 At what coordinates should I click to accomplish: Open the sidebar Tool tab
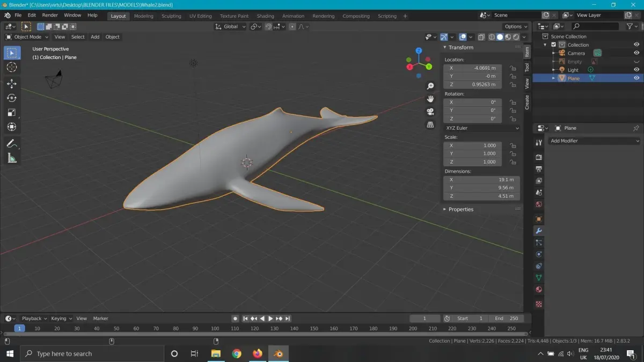527,67
